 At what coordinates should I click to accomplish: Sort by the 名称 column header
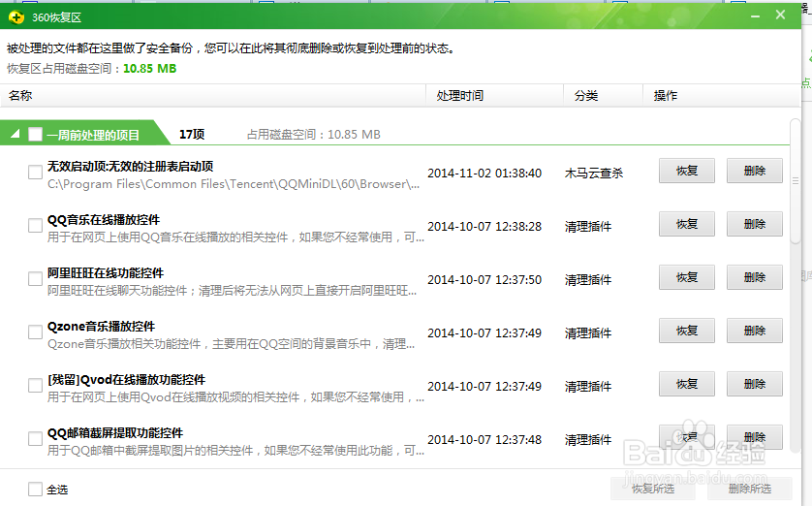[212, 96]
